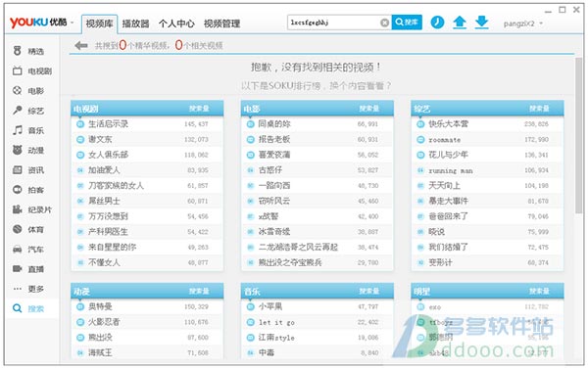
Task: Open the 个人中心 tab
Action: [176, 23]
